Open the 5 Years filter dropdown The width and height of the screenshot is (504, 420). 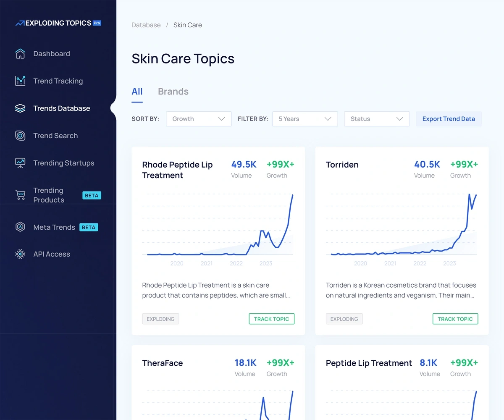[305, 119]
